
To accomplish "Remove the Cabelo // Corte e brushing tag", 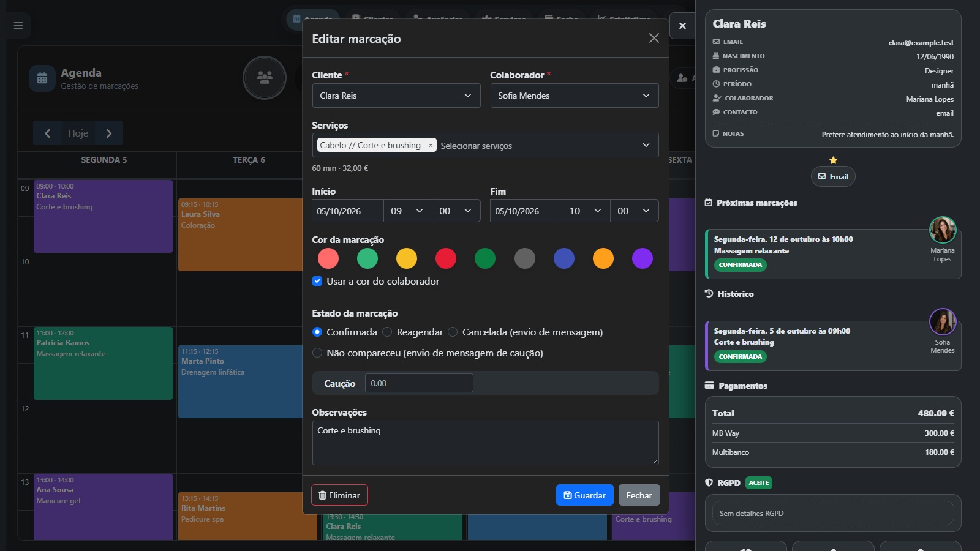I will click(431, 145).
